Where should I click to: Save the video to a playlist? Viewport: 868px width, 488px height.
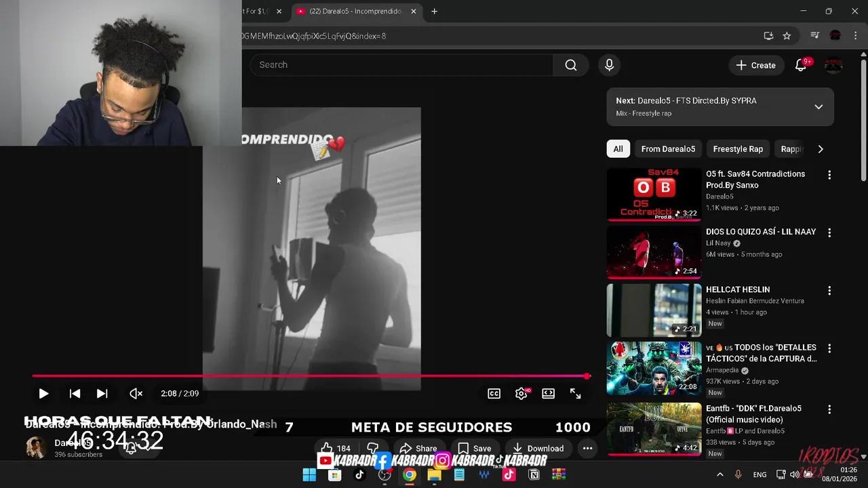(x=475, y=448)
